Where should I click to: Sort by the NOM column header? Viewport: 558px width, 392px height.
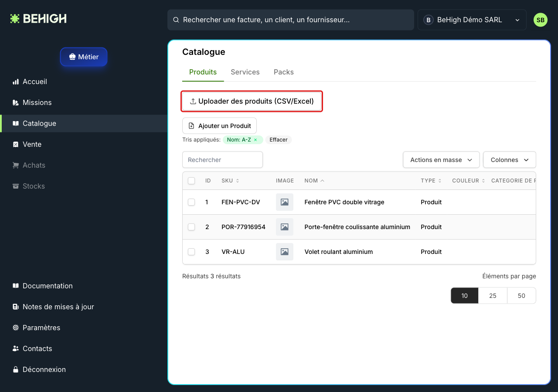point(314,181)
